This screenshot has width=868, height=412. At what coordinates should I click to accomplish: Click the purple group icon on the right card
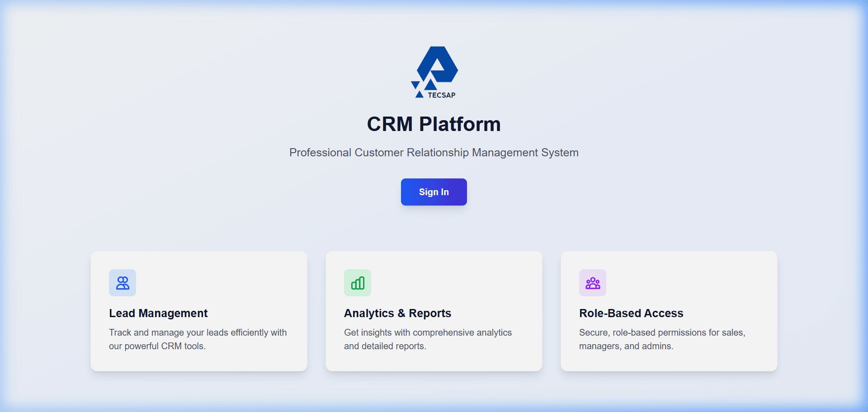tap(592, 283)
